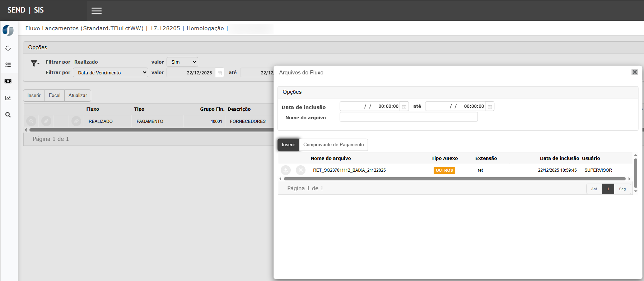Delete the RET_SG237011112 file row
Viewport: 644px width, 281px height.
pyautogui.click(x=300, y=170)
